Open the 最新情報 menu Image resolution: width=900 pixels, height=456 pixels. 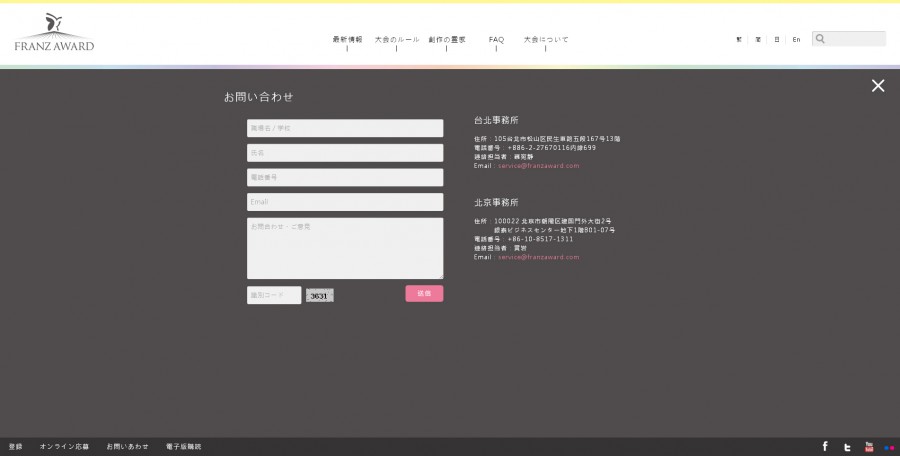pos(347,40)
